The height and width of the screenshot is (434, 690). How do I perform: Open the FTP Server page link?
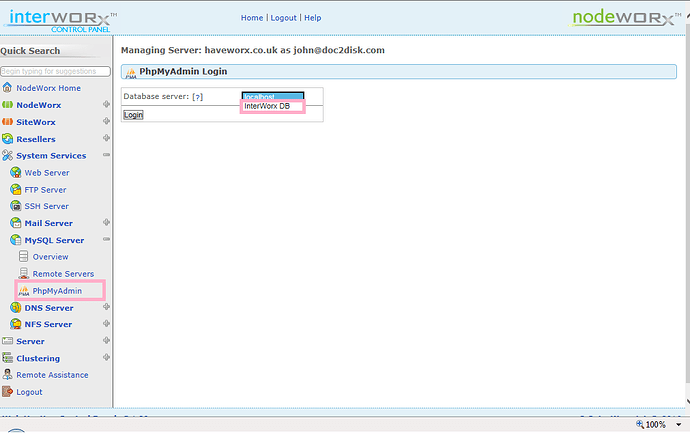[45, 190]
